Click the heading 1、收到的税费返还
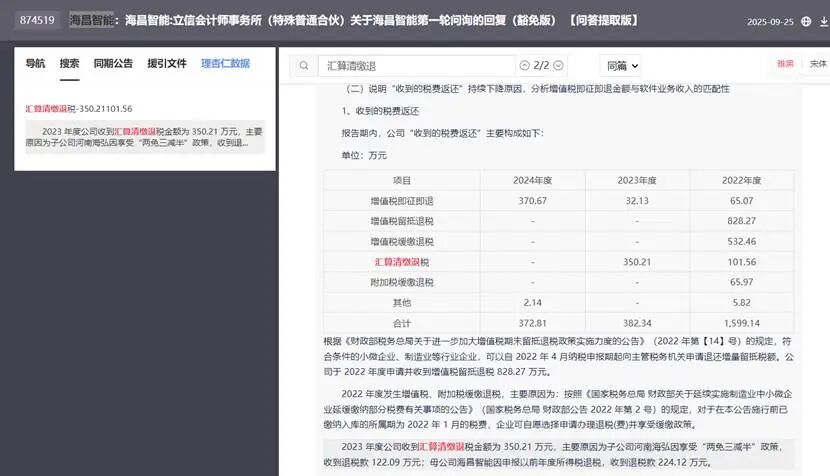 [x=380, y=111]
